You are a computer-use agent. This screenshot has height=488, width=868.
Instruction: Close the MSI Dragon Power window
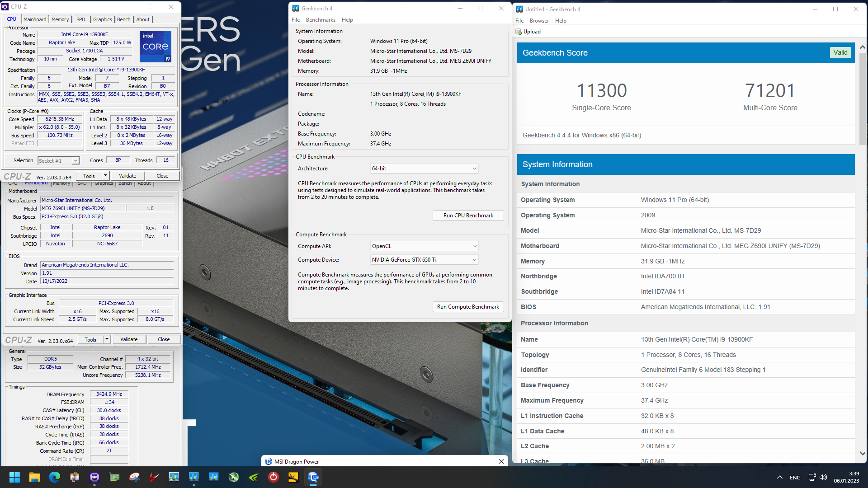(x=501, y=461)
